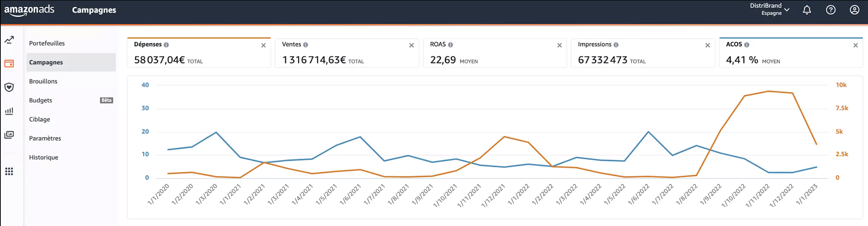Open the notifications bell

click(807, 10)
